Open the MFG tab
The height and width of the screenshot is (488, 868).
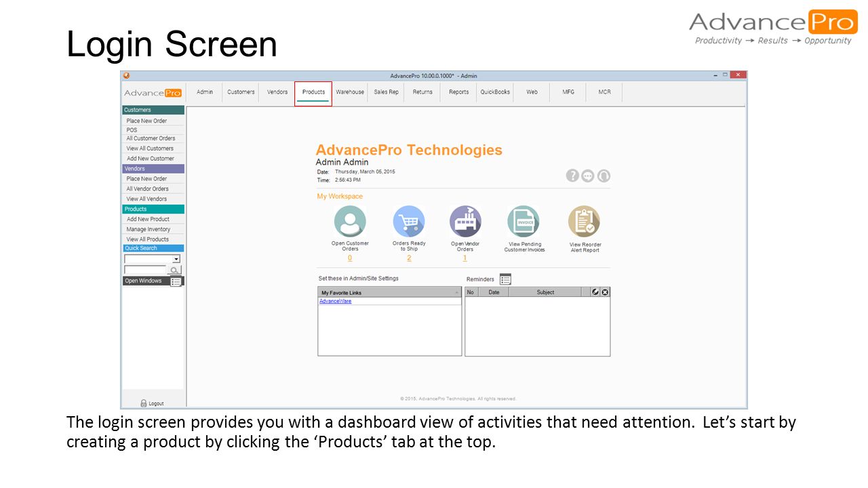point(568,92)
